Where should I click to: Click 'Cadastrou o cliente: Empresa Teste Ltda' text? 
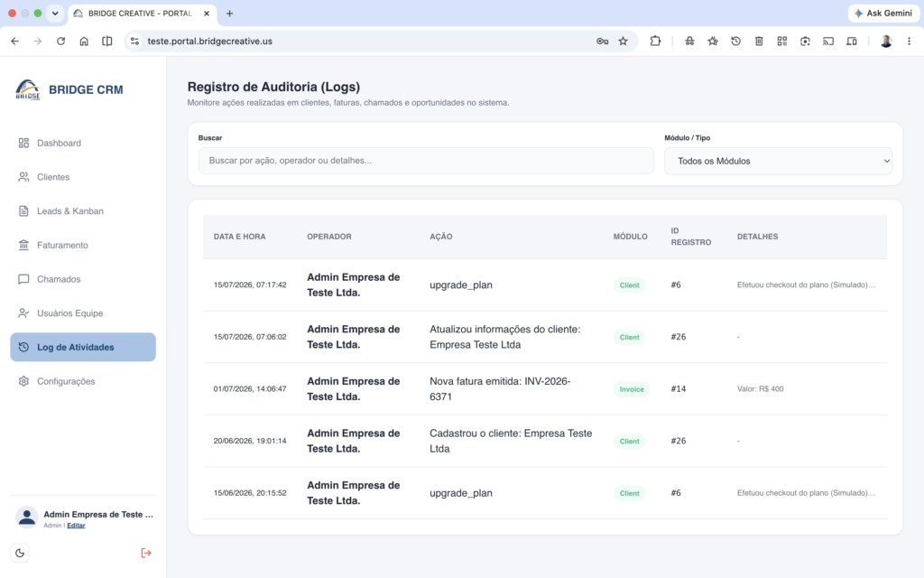(x=511, y=441)
